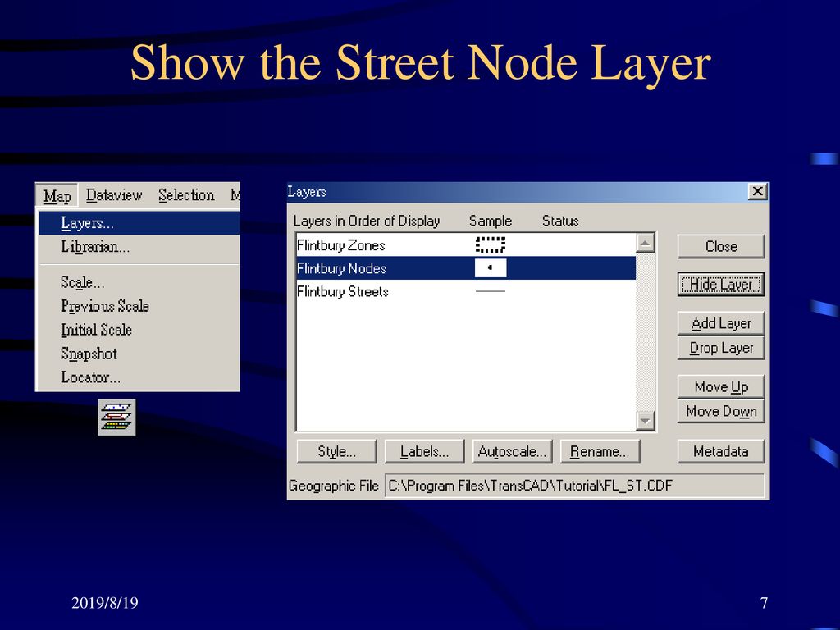
Task: Select the Flintbury Streets layer row
Action: [x=466, y=291]
